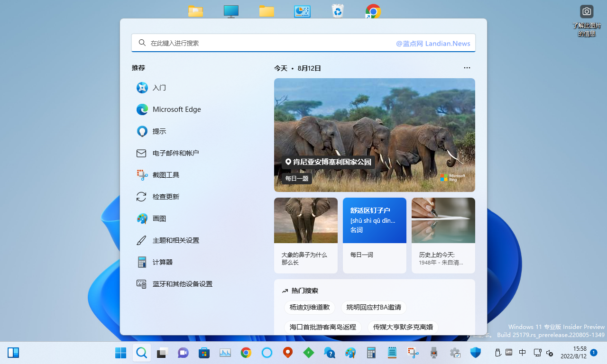Open the search panel options via ellipsis menu

pyautogui.click(x=467, y=68)
